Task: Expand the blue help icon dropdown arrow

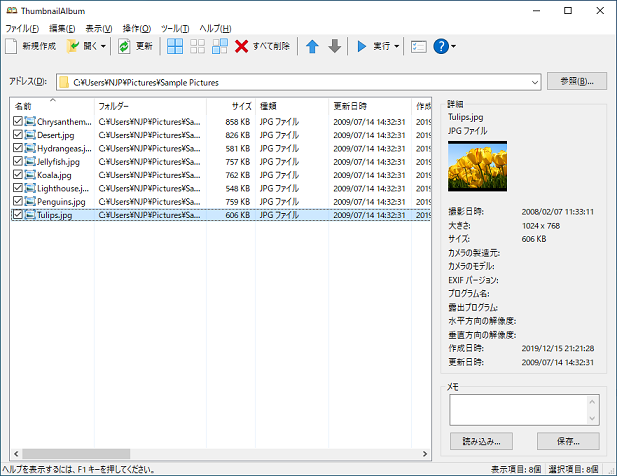Action: (455, 47)
